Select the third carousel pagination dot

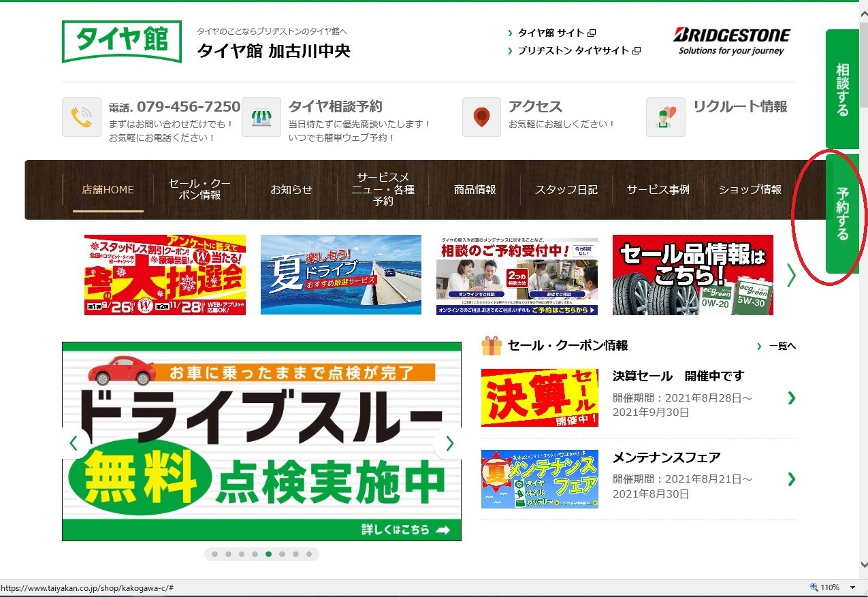click(242, 554)
